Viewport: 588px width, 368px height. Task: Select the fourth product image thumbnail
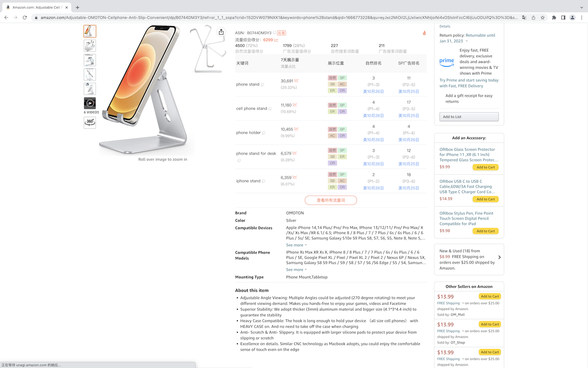(x=90, y=74)
